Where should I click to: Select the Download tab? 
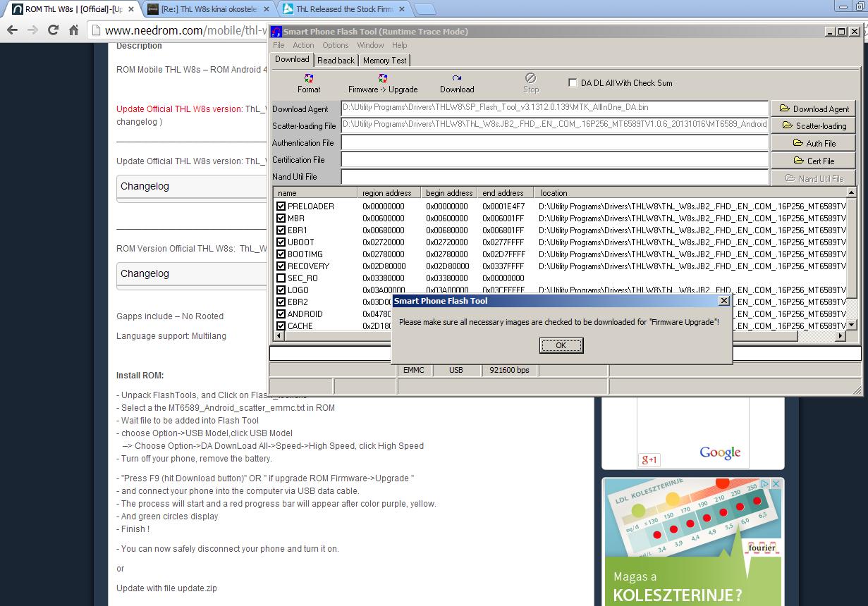pyautogui.click(x=292, y=59)
